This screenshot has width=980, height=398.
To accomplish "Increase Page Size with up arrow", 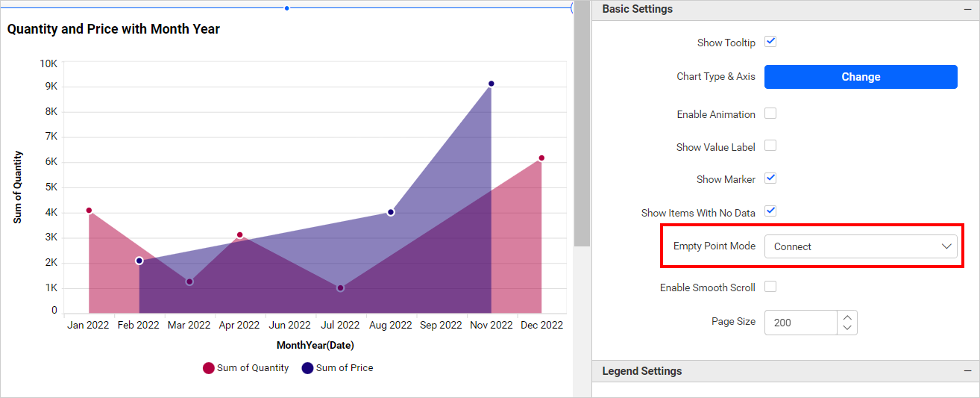I will (x=847, y=317).
